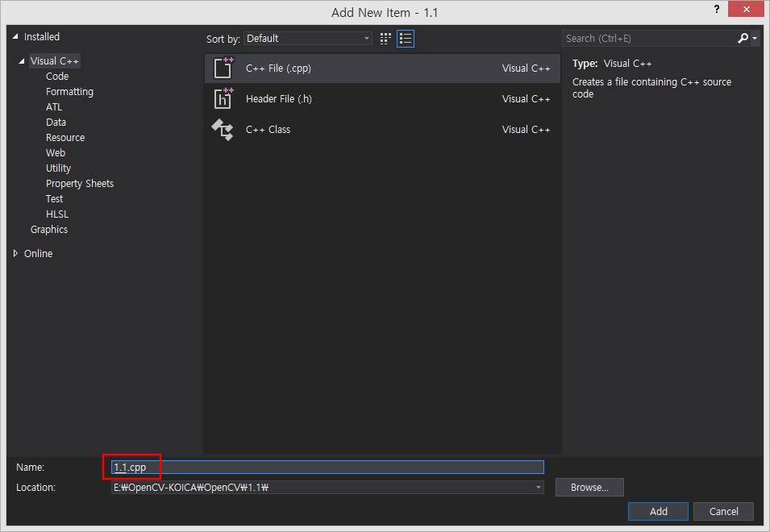The height and width of the screenshot is (532, 770).
Task: Collapse the Visual C++ tree node
Action: tap(22, 61)
